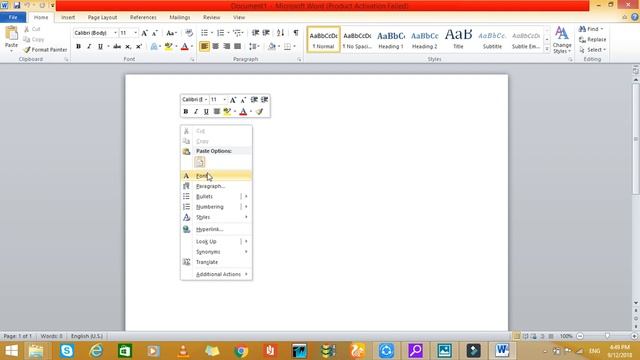Click the Save icon in Quick Access Toolbar
Viewport: 640px width, 360px height.
point(17,6)
